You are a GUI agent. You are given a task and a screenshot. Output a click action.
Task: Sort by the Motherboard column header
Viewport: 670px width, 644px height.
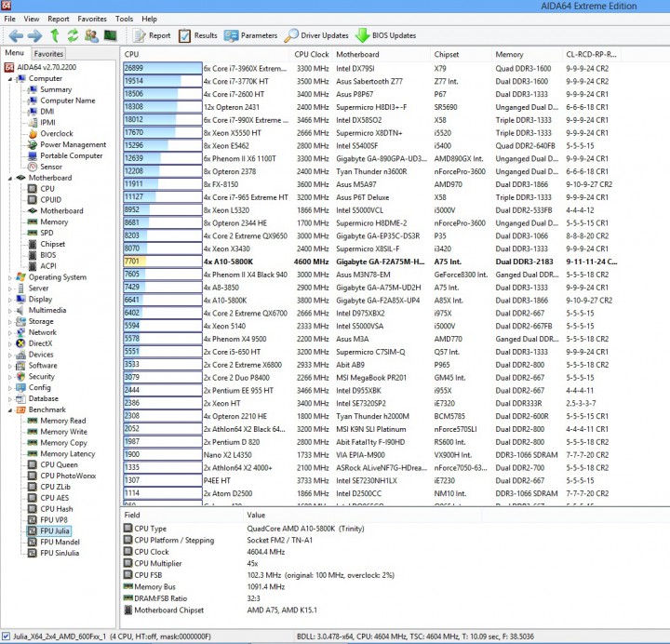click(382, 54)
